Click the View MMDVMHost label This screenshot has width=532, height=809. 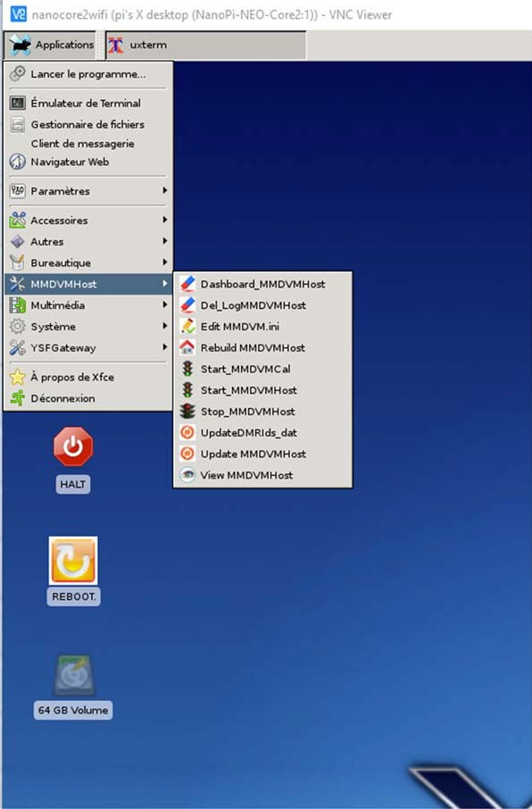[246, 475]
